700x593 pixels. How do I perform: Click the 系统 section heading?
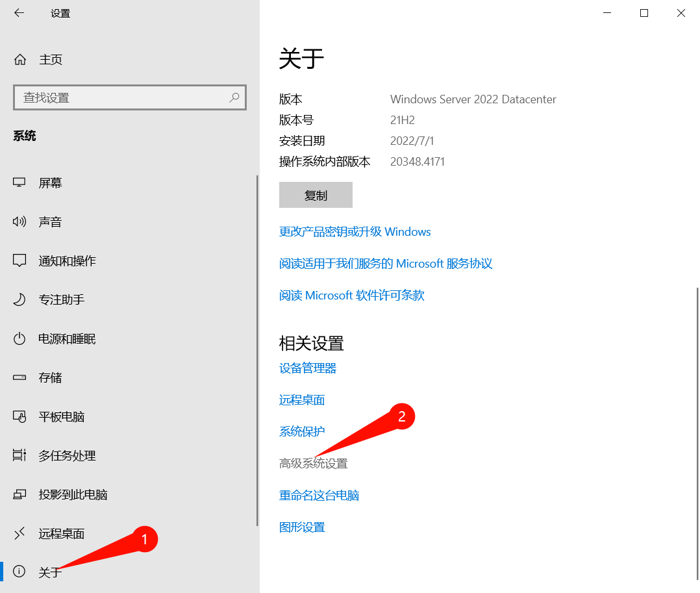click(x=25, y=136)
